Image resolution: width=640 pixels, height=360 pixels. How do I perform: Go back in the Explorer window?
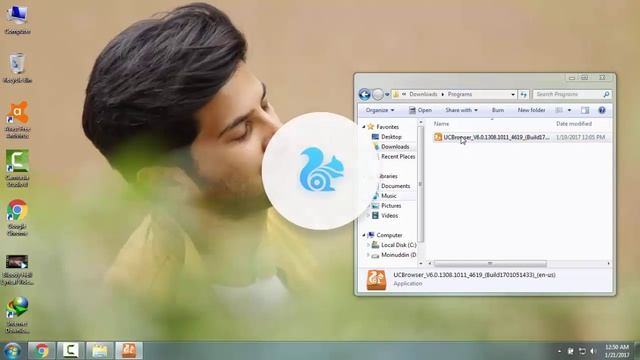click(x=364, y=94)
